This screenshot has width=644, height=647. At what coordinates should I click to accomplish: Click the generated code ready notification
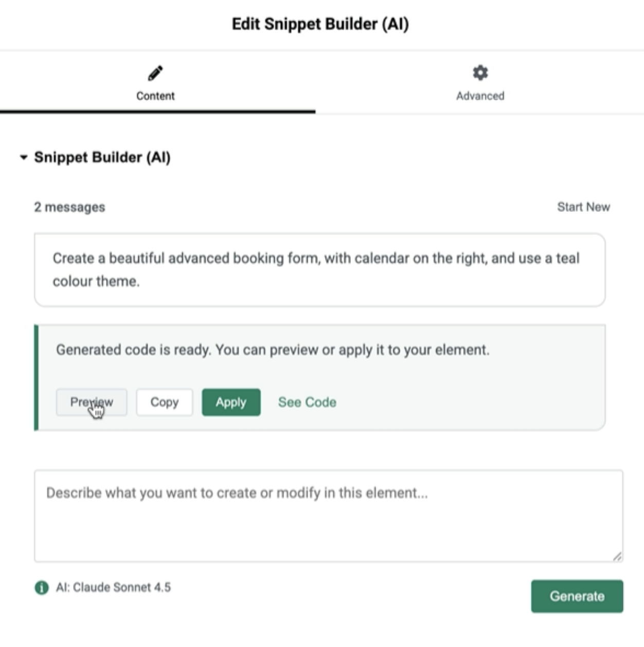[274, 349]
